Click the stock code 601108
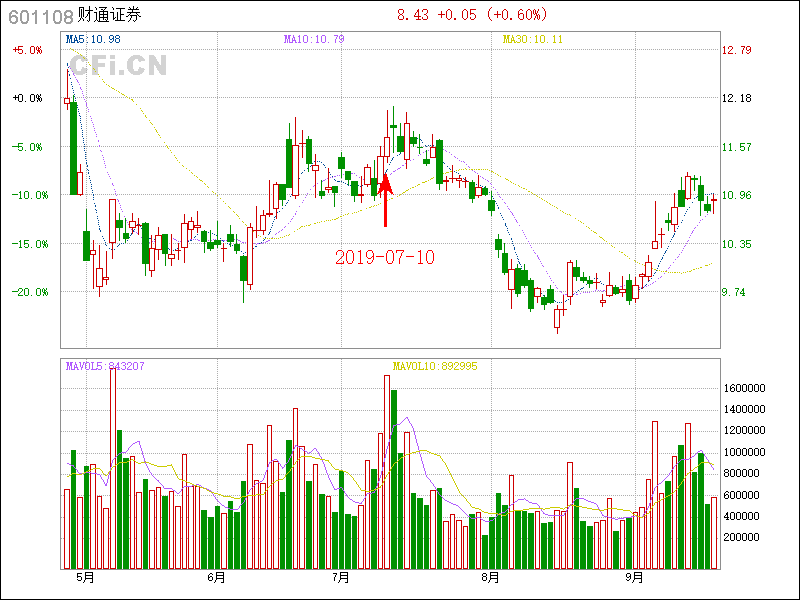The image size is (800, 600). (40, 16)
